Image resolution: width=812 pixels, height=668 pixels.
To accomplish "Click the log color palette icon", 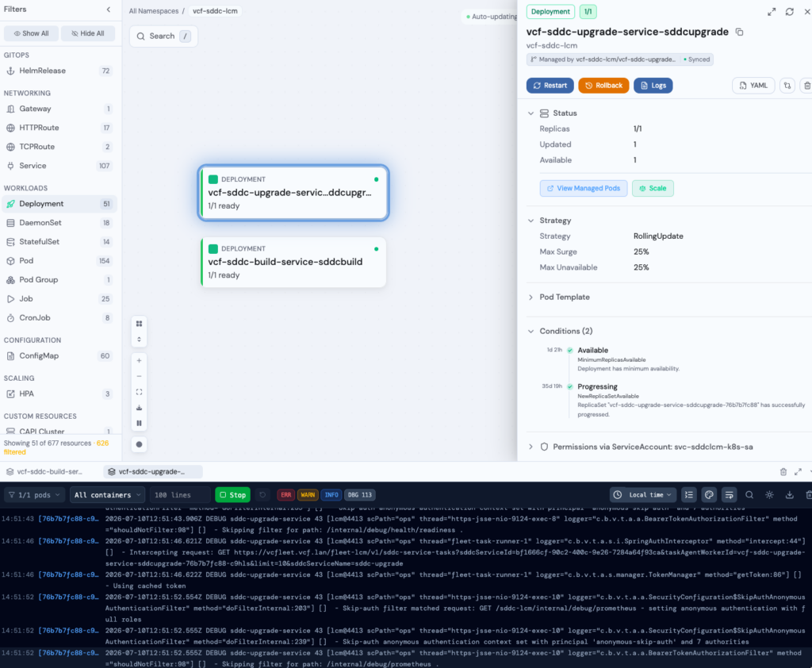I will (709, 495).
